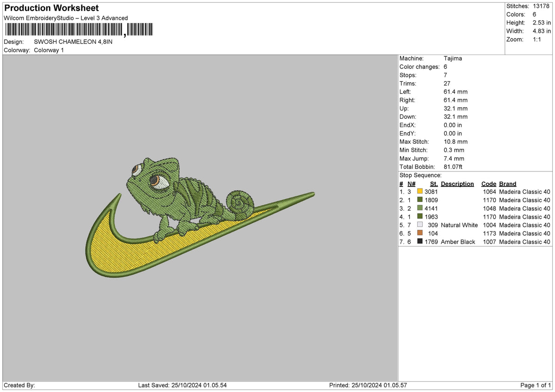Click the dark green swatch beside 1963

click(x=420, y=216)
